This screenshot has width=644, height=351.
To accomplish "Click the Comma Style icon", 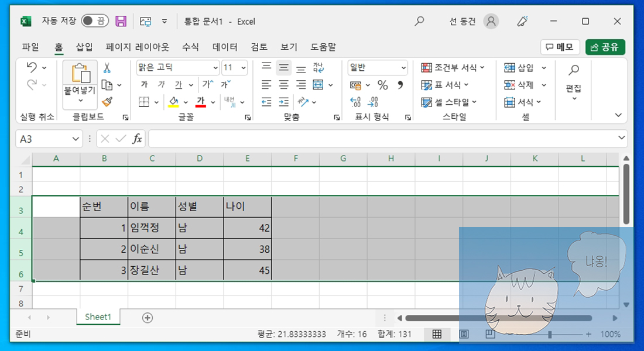I will click(400, 85).
